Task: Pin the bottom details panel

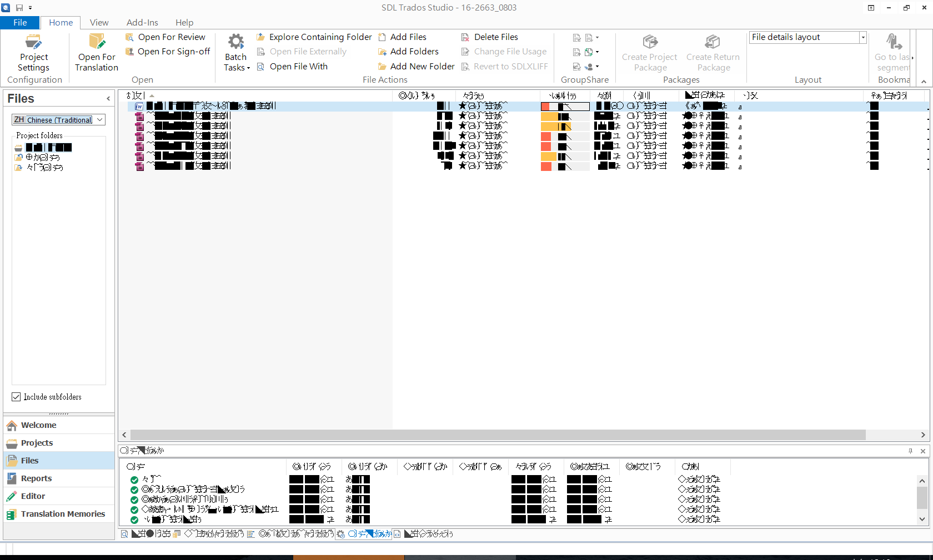Action: [x=910, y=451]
